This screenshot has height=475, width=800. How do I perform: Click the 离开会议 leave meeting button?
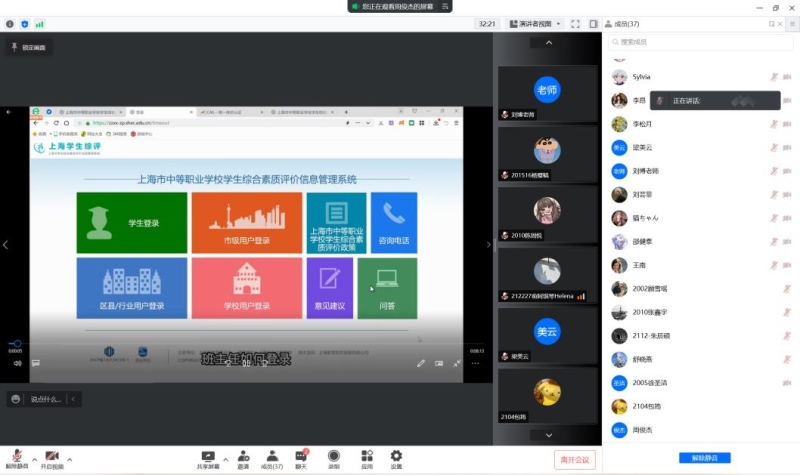pyautogui.click(x=574, y=460)
